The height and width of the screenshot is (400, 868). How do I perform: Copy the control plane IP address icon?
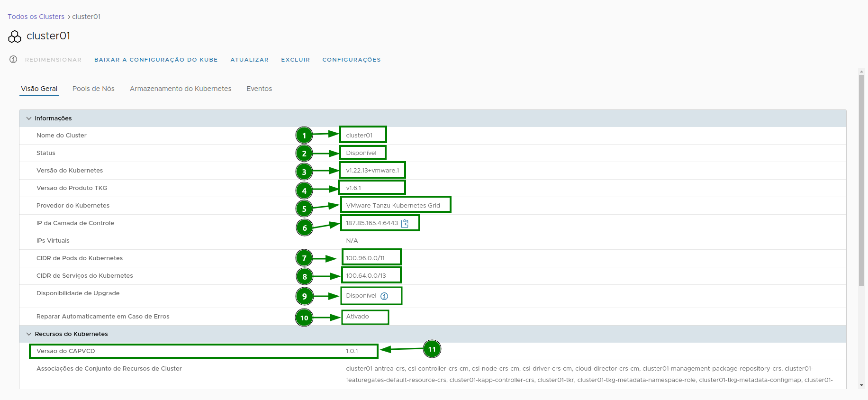(405, 223)
